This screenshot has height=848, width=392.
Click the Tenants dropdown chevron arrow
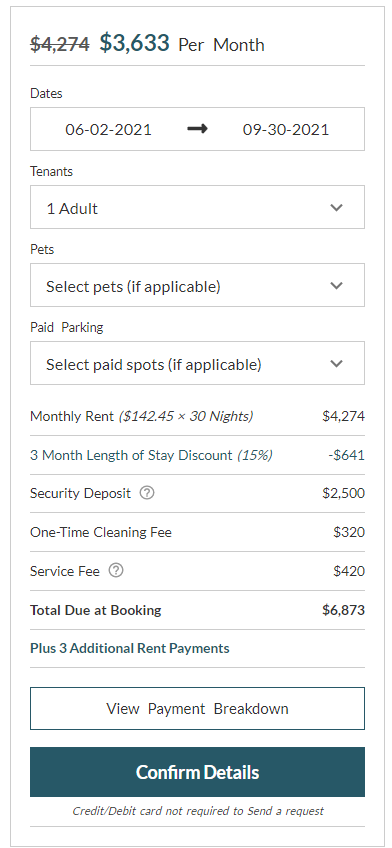[x=336, y=208]
